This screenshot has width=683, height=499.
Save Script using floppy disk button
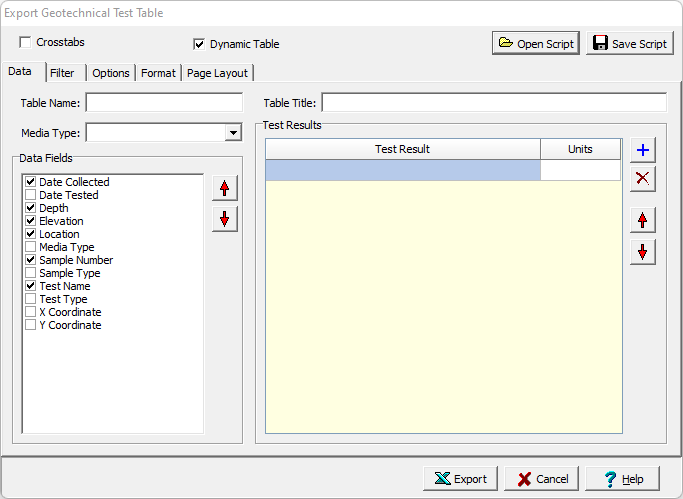click(629, 43)
